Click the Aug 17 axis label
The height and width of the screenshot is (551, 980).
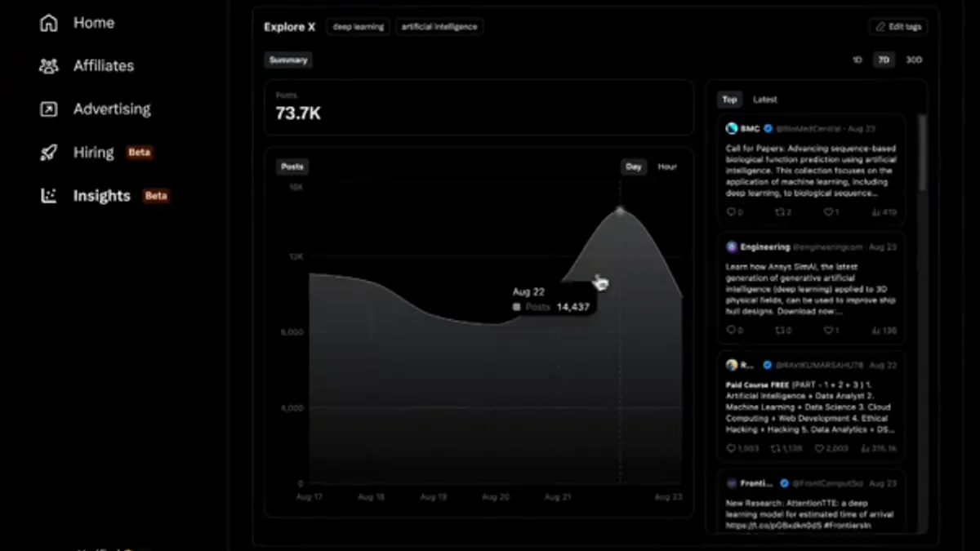pyautogui.click(x=310, y=497)
